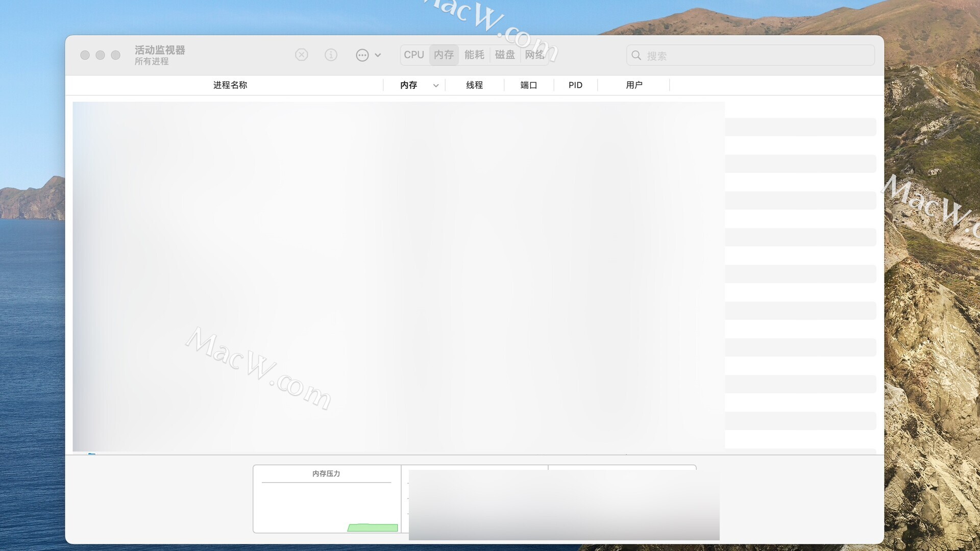
Task: Click the window's zoom button
Action: pos(116,55)
